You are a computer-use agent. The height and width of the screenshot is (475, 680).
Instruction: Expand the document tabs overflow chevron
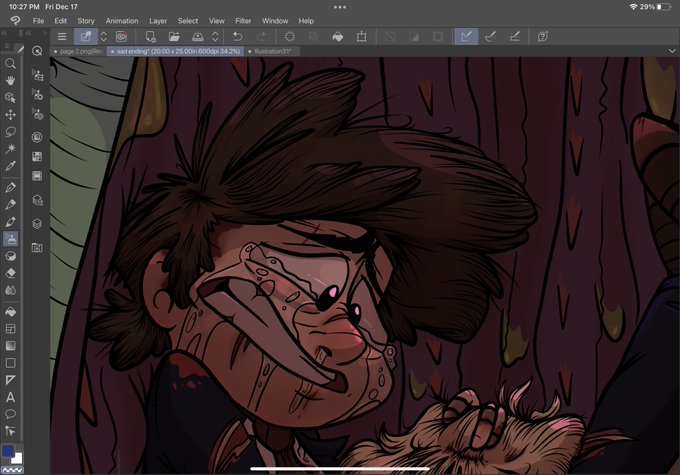point(672,51)
